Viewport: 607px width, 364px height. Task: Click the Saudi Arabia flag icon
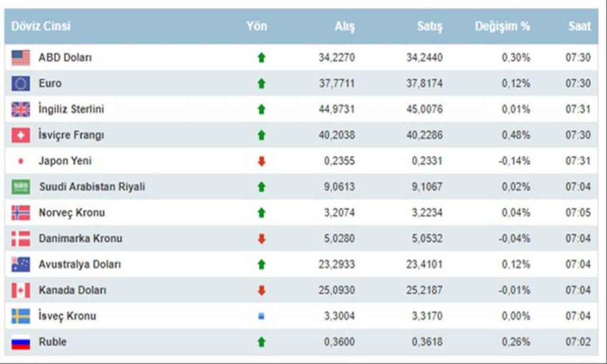click(20, 187)
